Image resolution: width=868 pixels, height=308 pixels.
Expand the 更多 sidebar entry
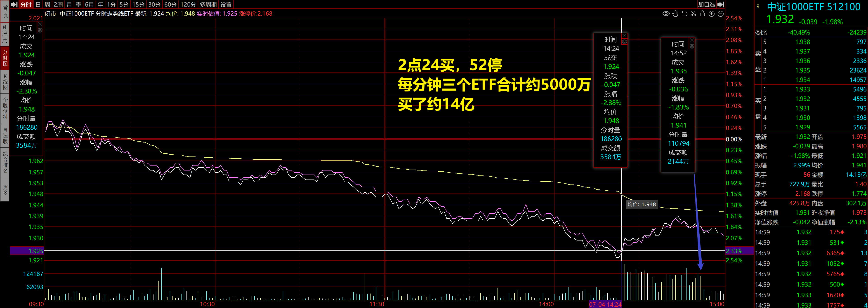5,190
